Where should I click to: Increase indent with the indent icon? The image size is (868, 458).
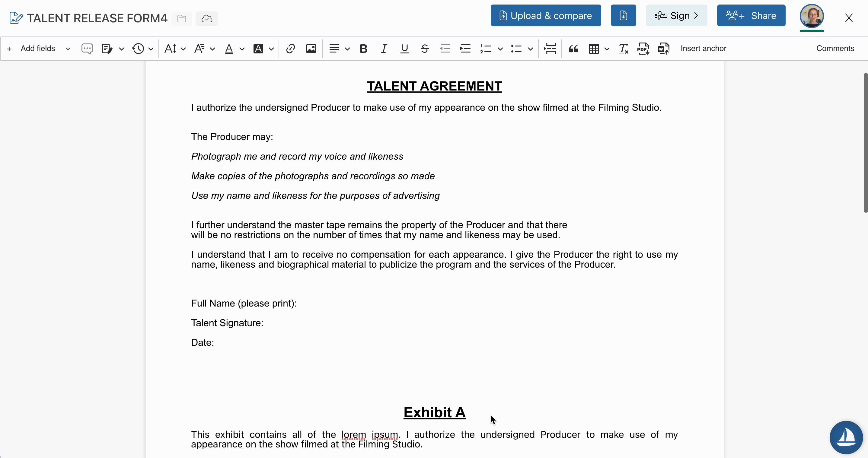tap(465, 49)
